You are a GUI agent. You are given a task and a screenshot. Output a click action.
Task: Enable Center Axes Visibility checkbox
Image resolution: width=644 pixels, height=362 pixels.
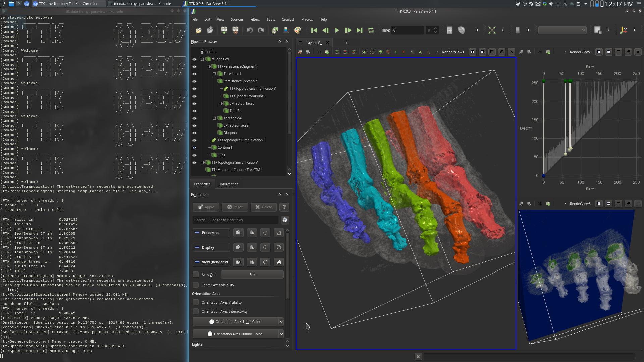pyautogui.click(x=196, y=285)
